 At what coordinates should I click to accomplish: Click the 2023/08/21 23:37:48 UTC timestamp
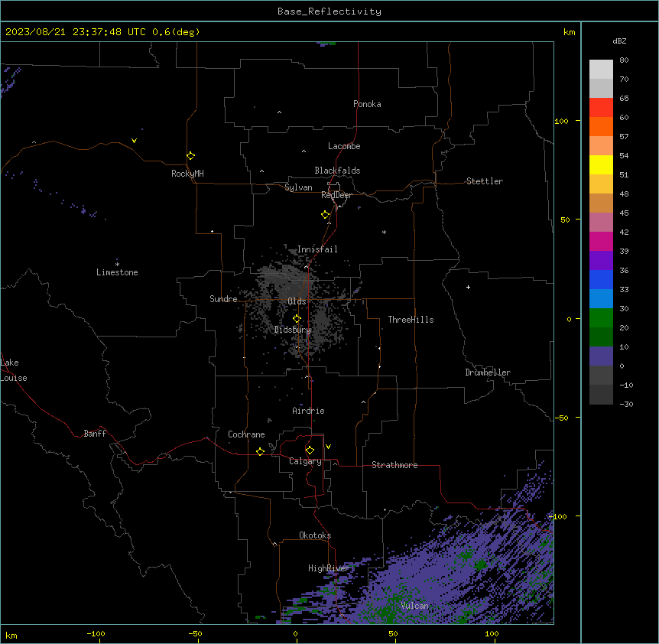click(76, 32)
